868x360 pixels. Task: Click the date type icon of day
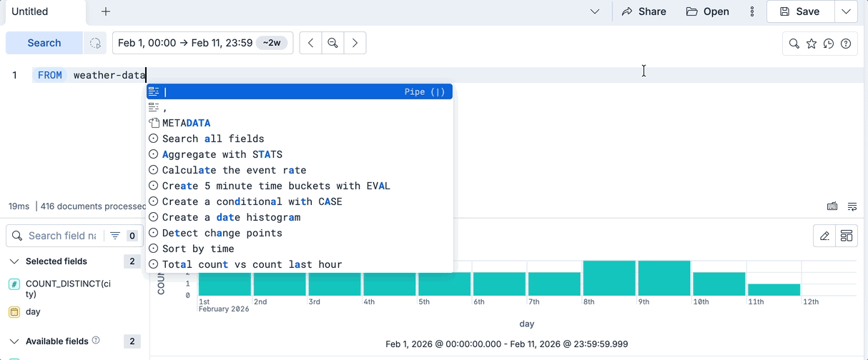(x=14, y=311)
